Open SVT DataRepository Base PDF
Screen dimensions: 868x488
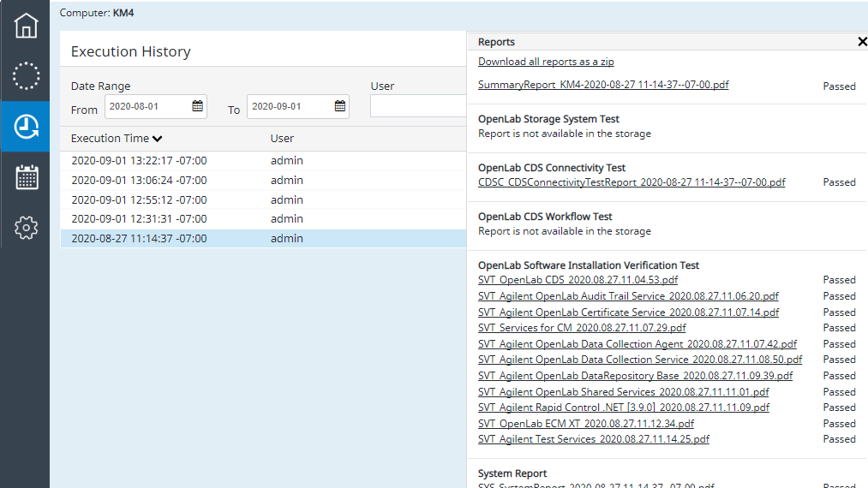pyautogui.click(x=636, y=376)
